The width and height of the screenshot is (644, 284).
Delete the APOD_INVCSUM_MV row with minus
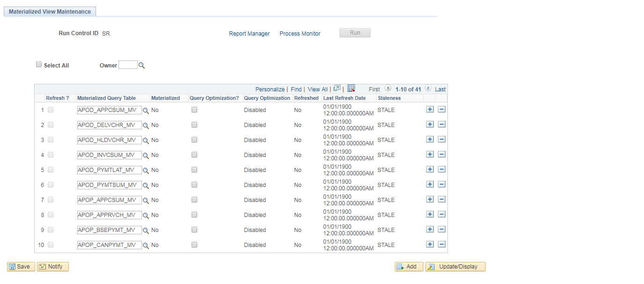tap(442, 154)
